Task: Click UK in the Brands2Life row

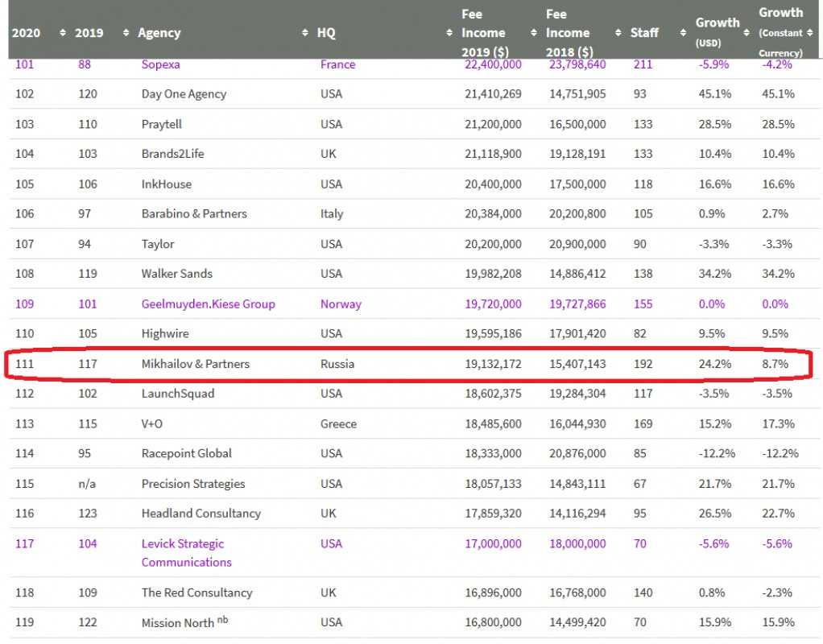Action: point(329,154)
